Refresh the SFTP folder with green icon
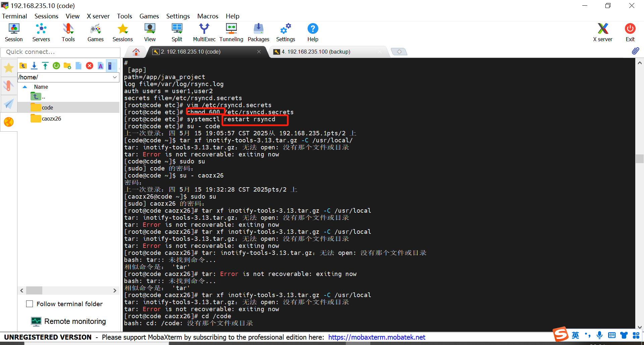The image size is (644, 345). tap(56, 66)
